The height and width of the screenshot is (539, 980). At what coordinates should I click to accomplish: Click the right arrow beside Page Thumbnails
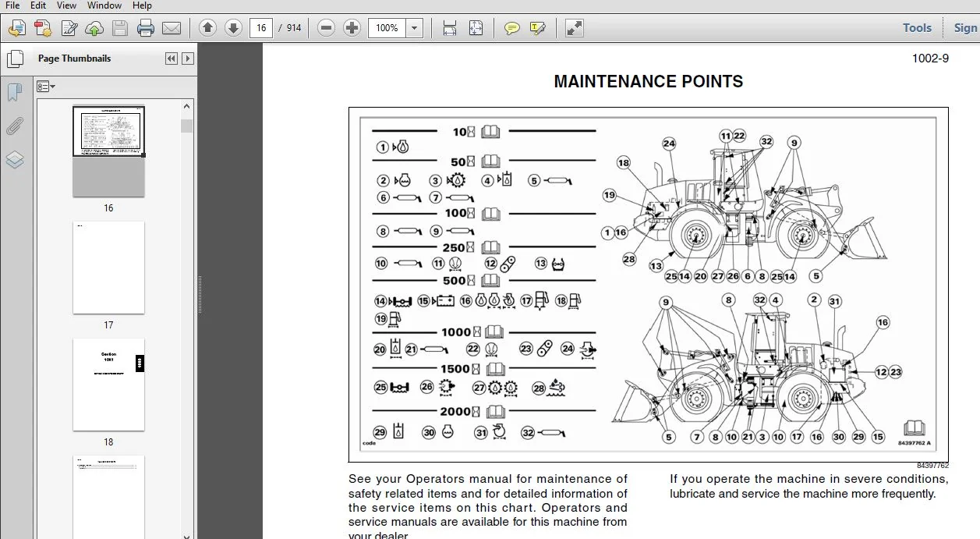point(188,59)
